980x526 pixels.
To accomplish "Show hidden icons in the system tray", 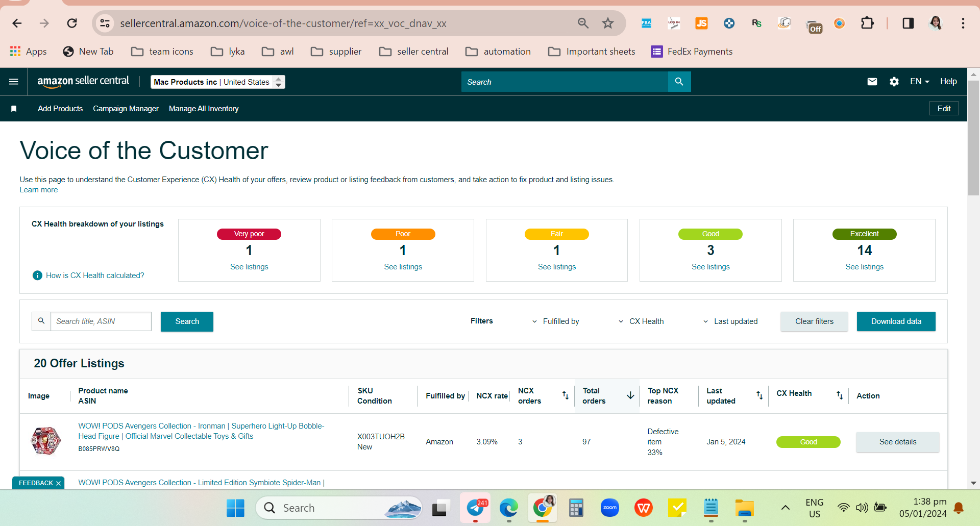I will (786, 508).
